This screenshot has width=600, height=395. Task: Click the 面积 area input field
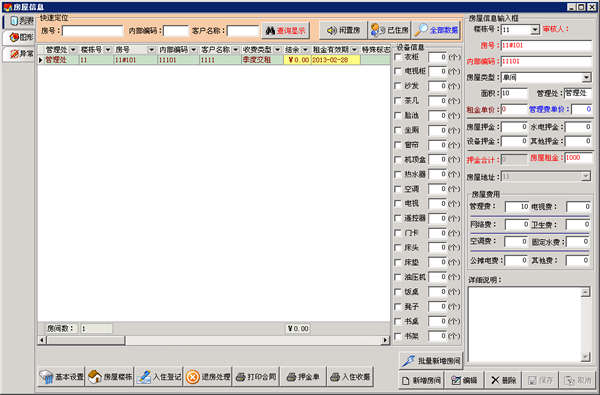click(514, 93)
